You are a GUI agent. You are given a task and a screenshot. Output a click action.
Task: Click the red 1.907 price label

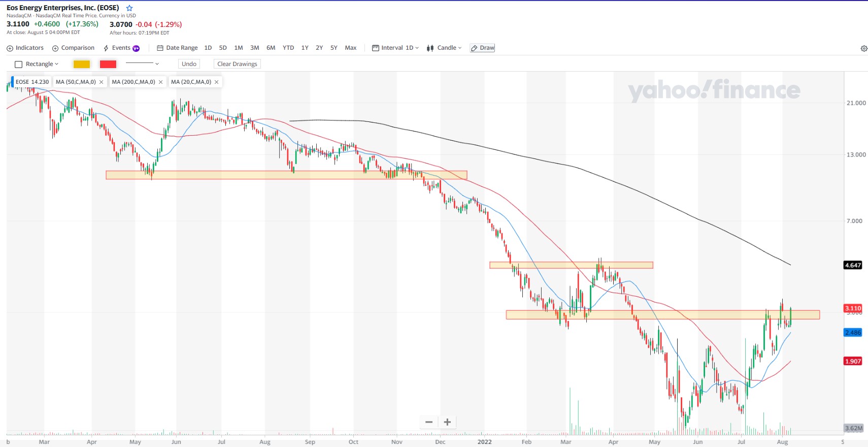(853, 361)
